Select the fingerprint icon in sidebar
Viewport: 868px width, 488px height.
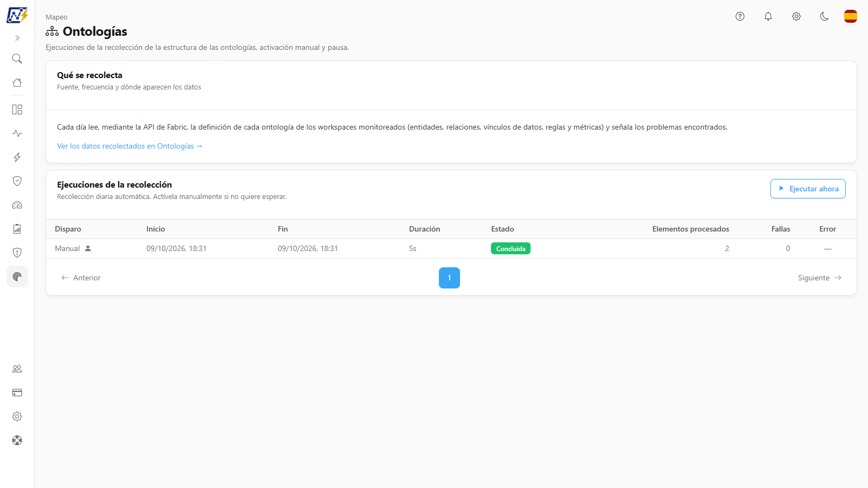(17, 277)
